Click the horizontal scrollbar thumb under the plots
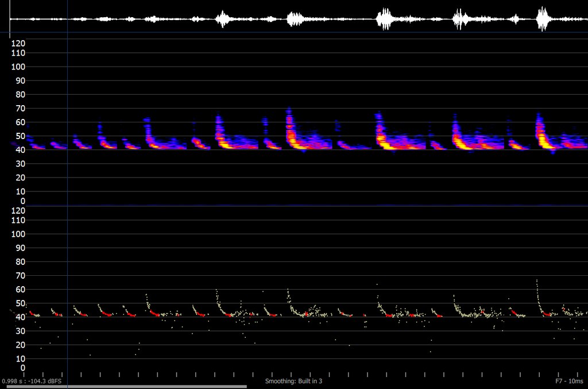 click(x=127, y=386)
